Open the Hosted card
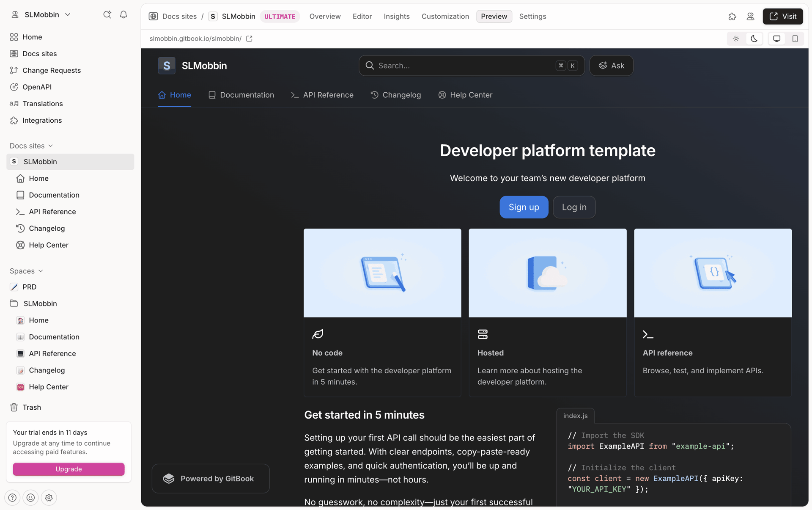812x510 pixels. pos(547,313)
